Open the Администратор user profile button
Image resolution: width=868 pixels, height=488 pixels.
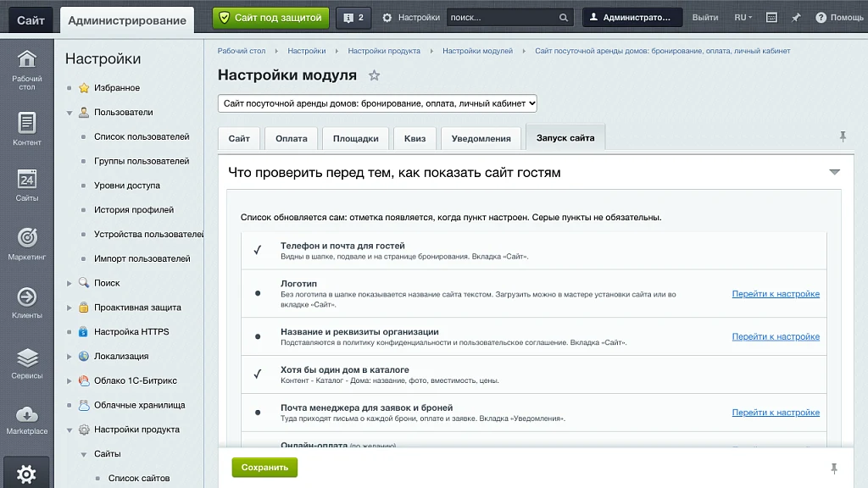point(632,18)
